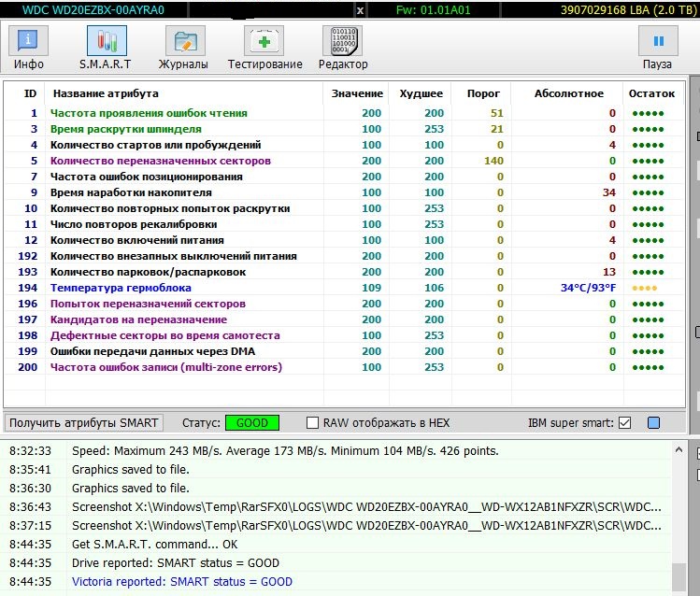Select the Victoria reported SMART status log line
This screenshot has height=596, width=700.
182,581
